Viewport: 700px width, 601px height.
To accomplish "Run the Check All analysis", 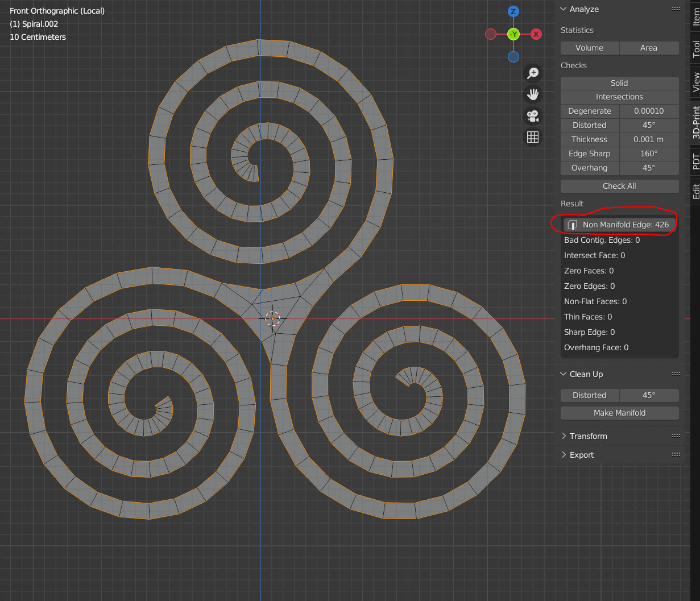I will [619, 186].
